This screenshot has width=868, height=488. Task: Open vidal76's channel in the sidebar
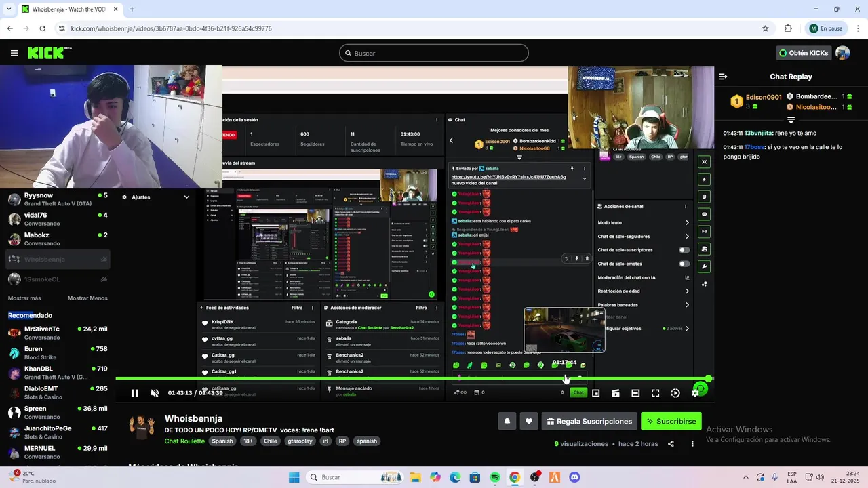58,219
